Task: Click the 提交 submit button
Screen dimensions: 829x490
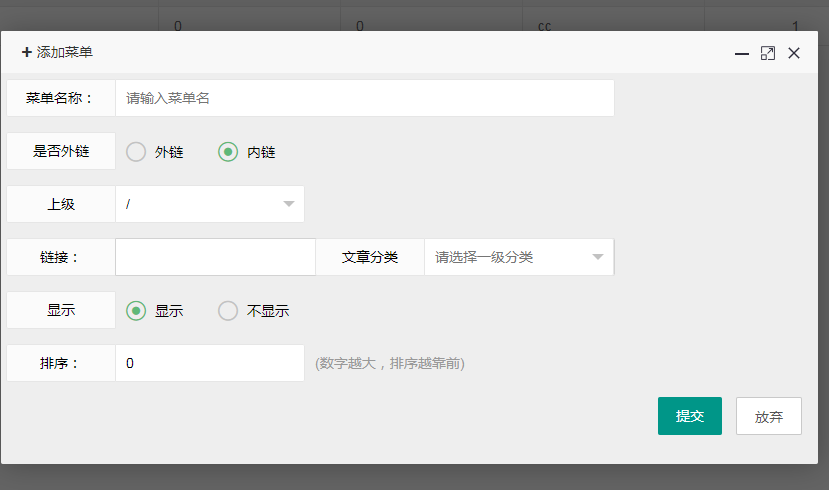Action: [x=689, y=416]
